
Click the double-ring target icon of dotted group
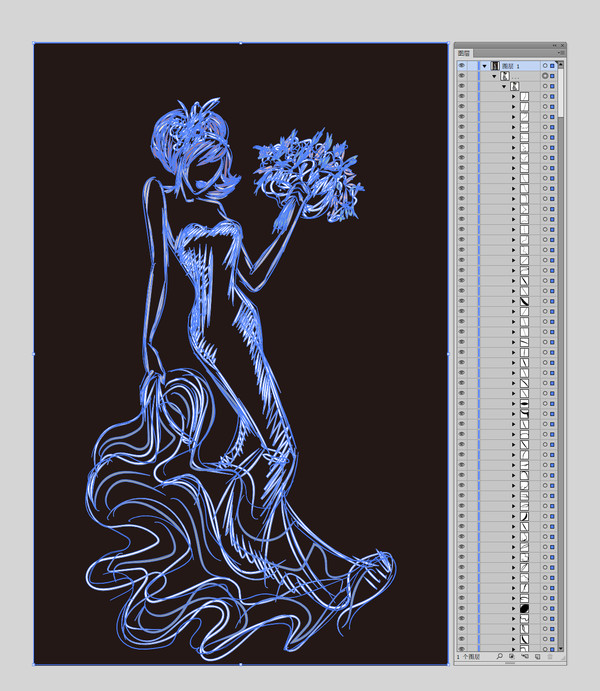pos(545,76)
